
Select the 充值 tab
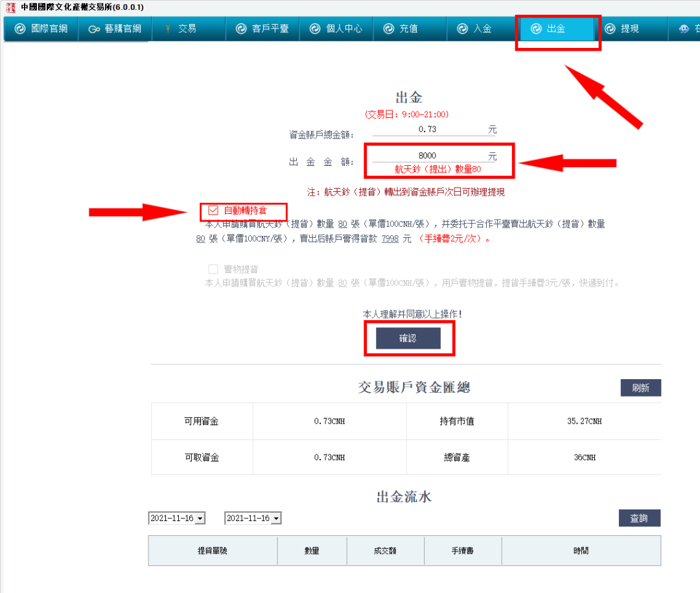410,29
